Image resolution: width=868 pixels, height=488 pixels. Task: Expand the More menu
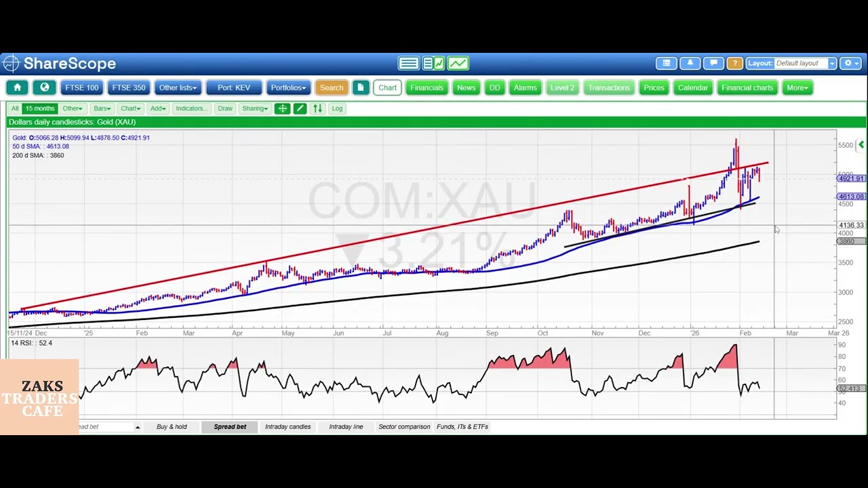tap(797, 87)
